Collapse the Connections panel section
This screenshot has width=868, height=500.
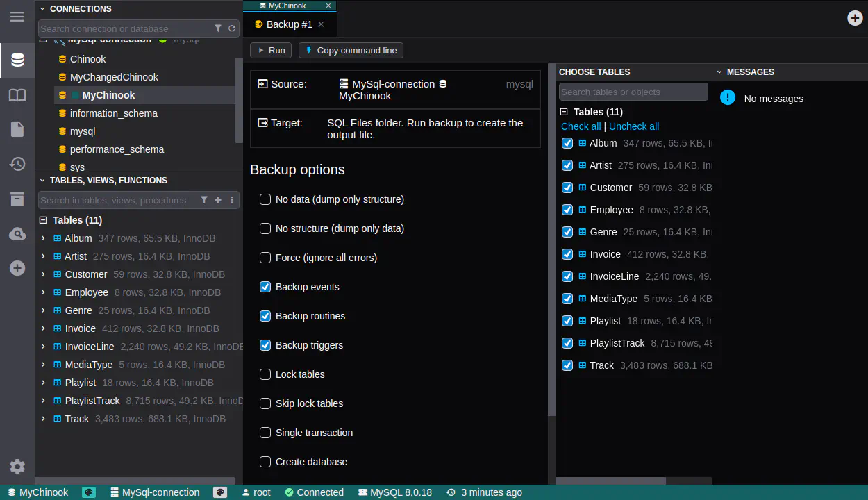click(42, 9)
